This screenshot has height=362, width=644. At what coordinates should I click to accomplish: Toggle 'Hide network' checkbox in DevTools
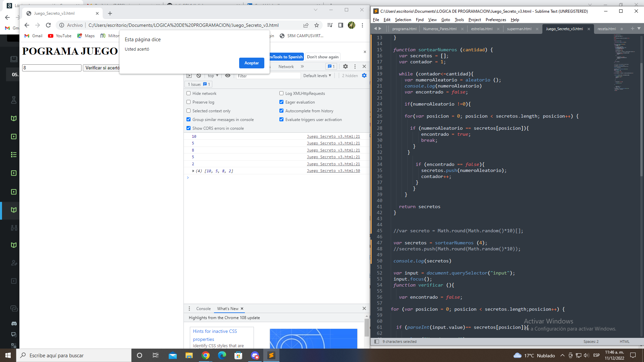189,93
